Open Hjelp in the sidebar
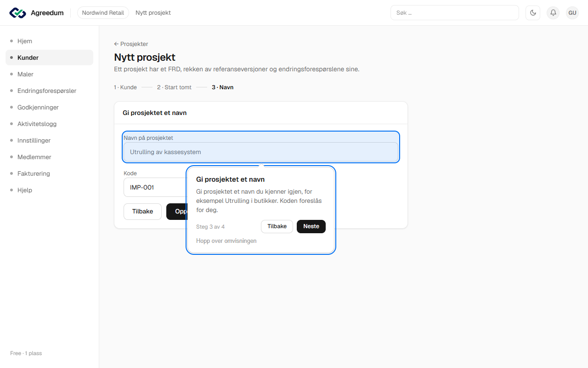Screen dimensions: 588x368 [49, 190]
